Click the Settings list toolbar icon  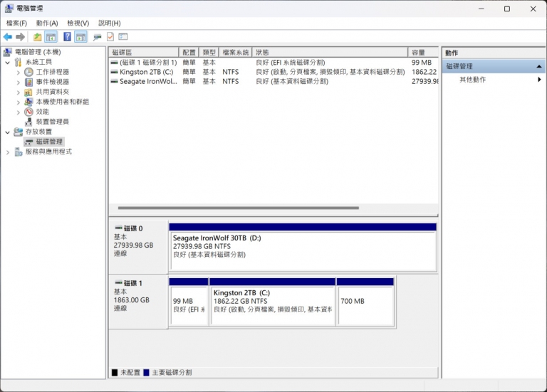coord(123,36)
